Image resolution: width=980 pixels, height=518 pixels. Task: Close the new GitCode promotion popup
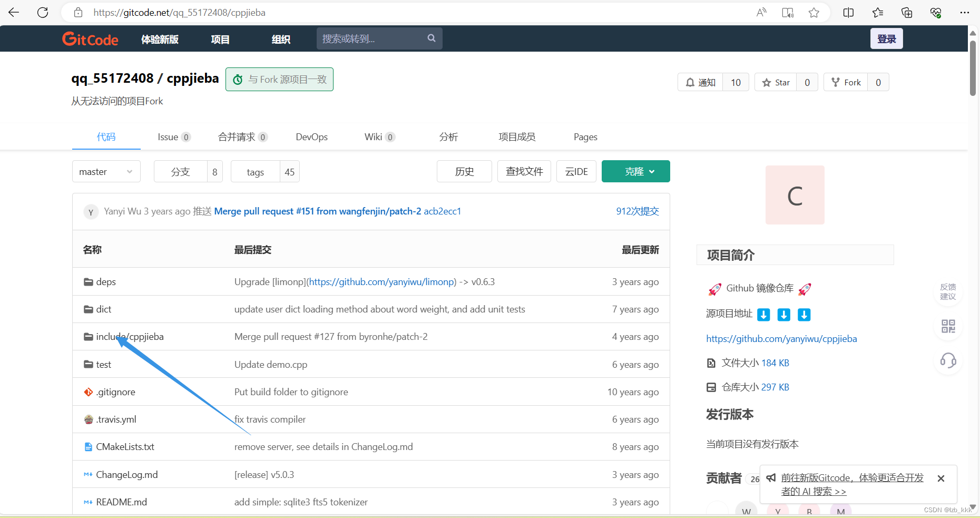pyautogui.click(x=941, y=478)
